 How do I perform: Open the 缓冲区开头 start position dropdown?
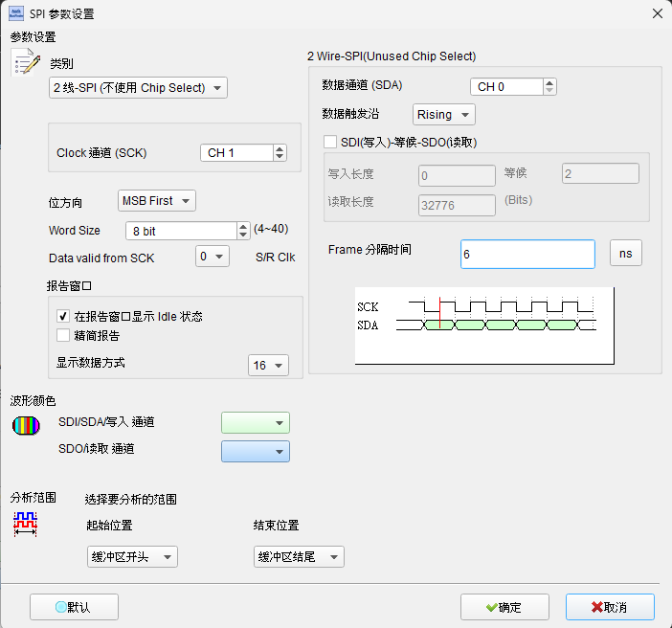tap(132, 557)
